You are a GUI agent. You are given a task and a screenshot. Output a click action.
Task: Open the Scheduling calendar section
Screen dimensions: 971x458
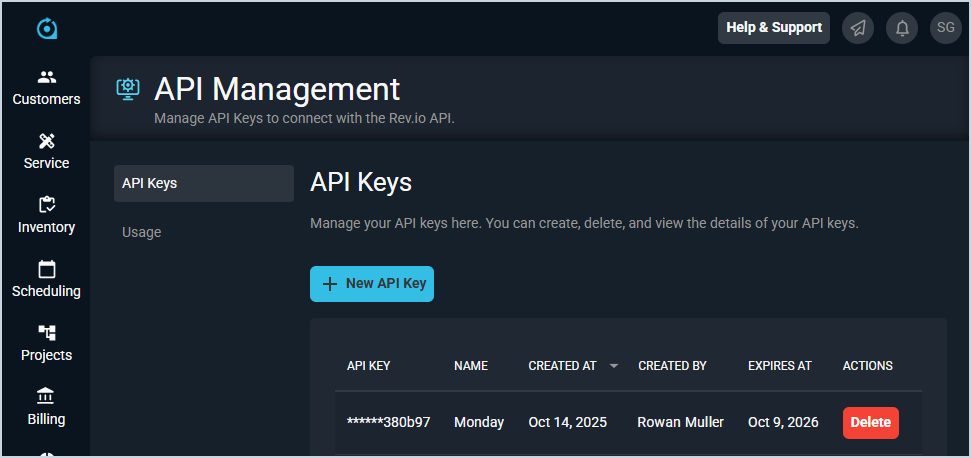coord(46,280)
